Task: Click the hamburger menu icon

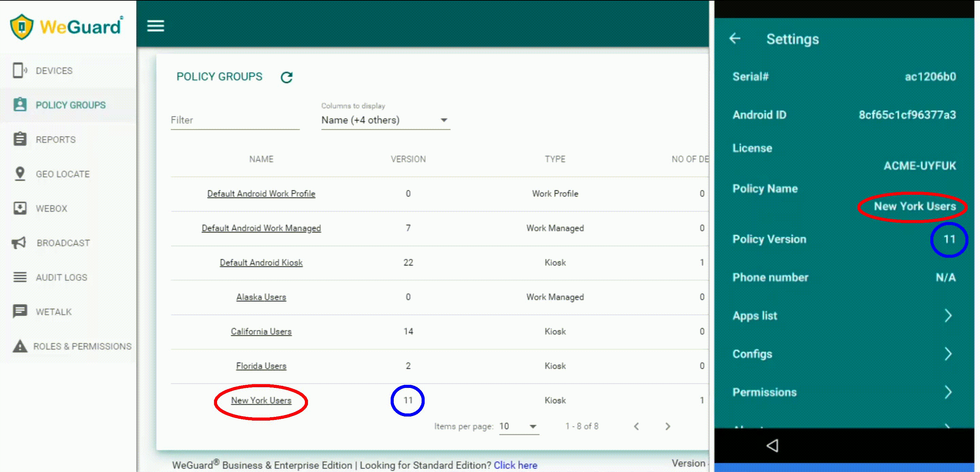Action: point(155,26)
